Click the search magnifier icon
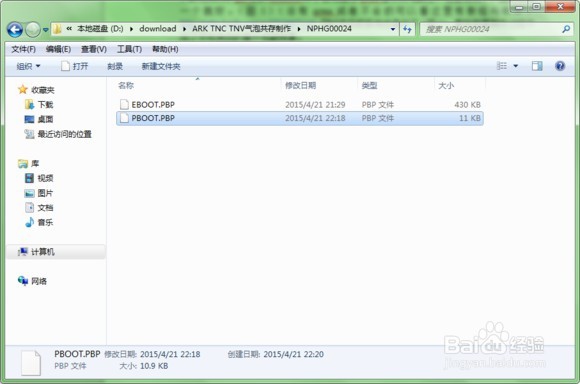The height and width of the screenshot is (384, 580). pos(566,29)
